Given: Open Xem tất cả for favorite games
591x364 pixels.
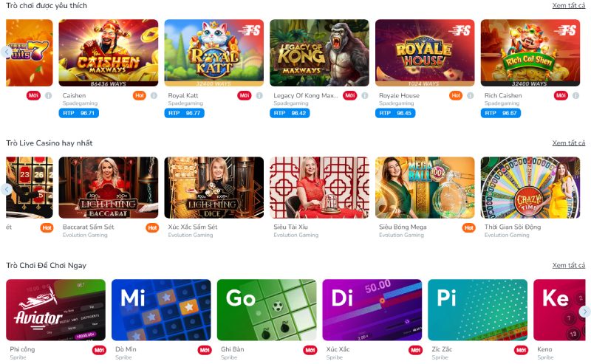Looking at the screenshot, I should 569,6.
